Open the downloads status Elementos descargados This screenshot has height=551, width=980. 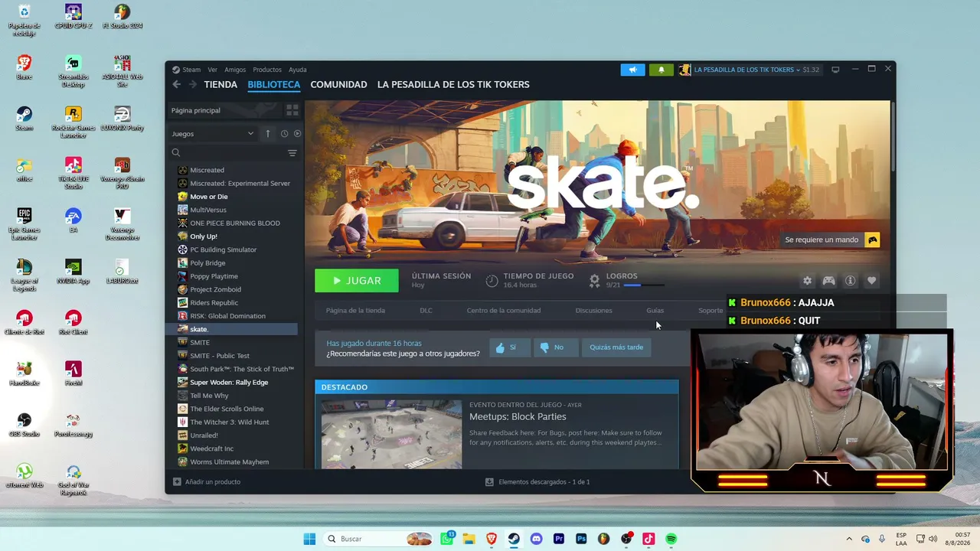[x=537, y=482]
